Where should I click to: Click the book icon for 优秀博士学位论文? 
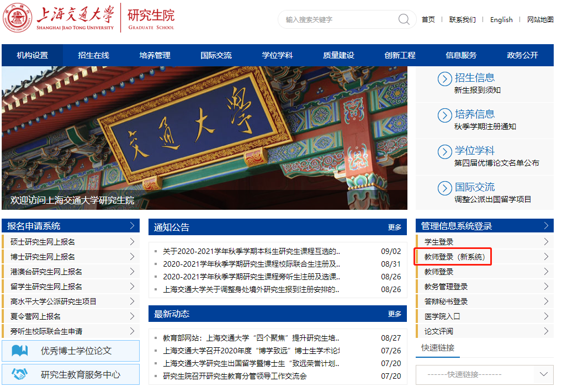pyautogui.click(x=20, y=351)
